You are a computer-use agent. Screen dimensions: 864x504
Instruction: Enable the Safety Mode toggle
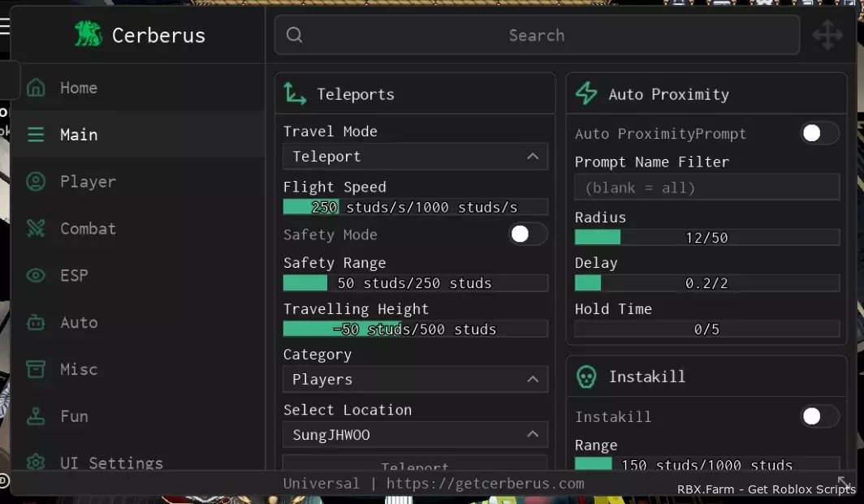tap(527, 234)
